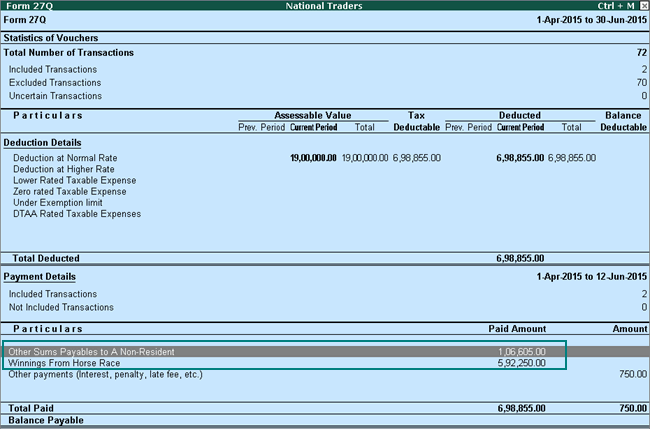Click the Statistics of Vouchers heading
Image resolution: width=650 pixels, height=429 pixels.
tap(51, 38)
